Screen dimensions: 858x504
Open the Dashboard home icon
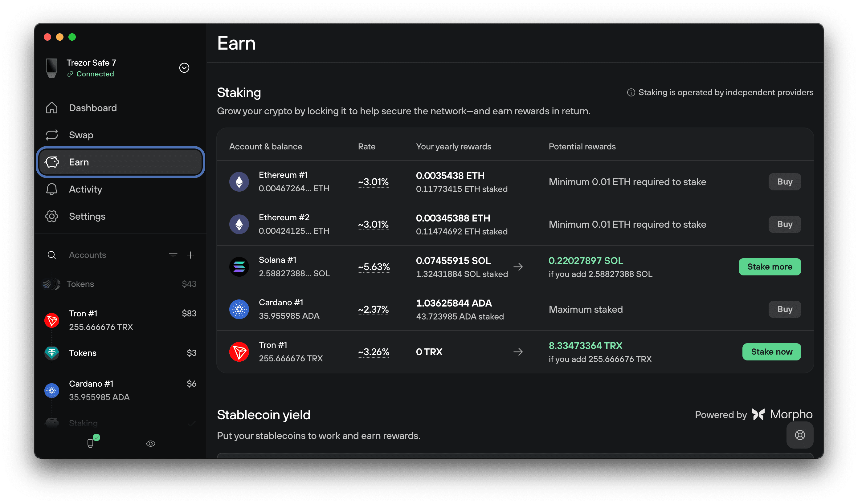pyautogui.click(x=52, y=108)
